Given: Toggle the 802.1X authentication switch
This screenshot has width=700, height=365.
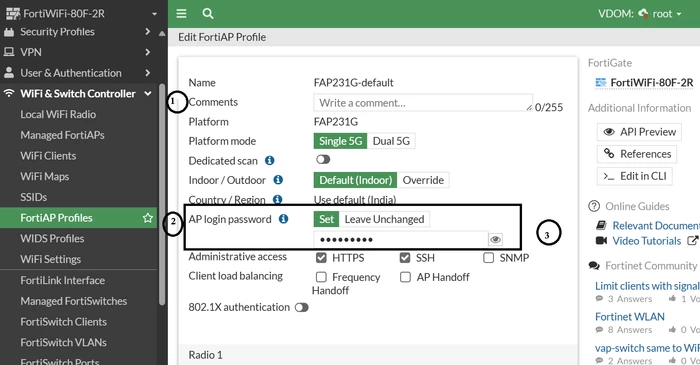Looking at the screenshot, I should pos(302,307).
